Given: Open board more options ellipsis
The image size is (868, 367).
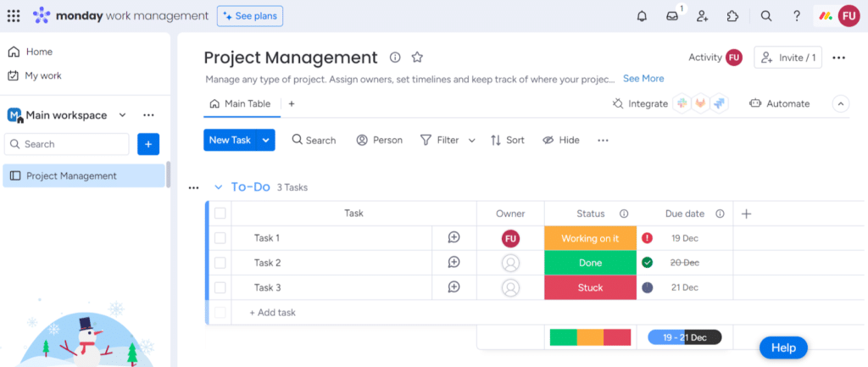Looking at the screenshot, I should (x=838, y=58).
